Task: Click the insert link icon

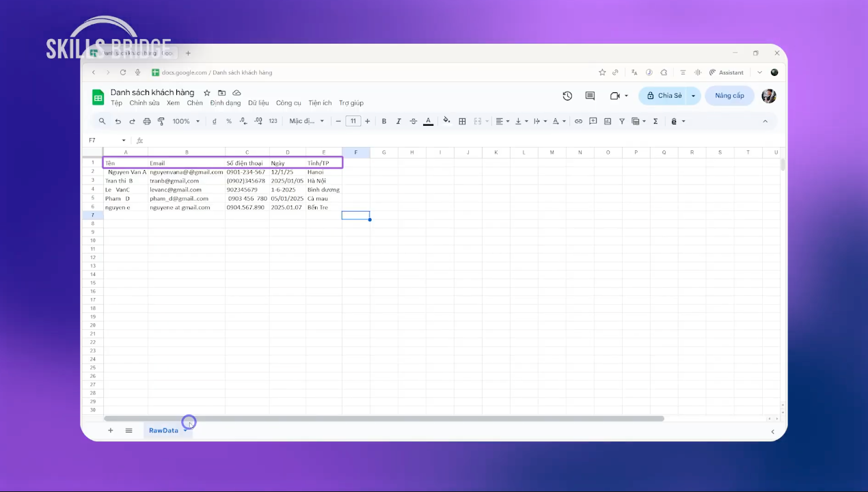Action: pos(578,122)
